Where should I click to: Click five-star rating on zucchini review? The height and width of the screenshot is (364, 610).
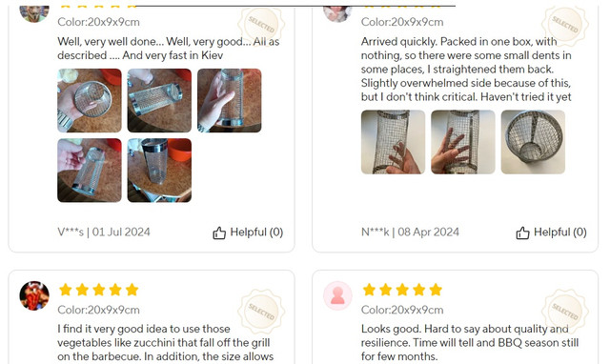pyautogui.click(x=99, y=290)
